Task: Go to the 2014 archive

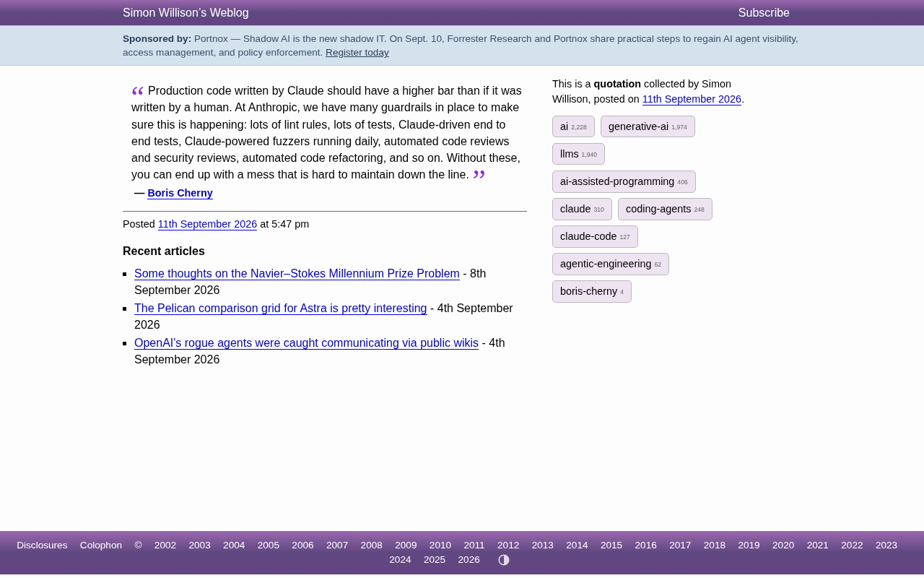Action: (577, 545)
